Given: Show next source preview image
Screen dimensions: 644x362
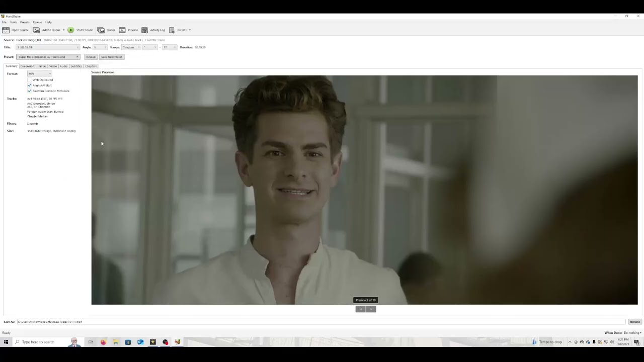Looking at the screenshot, I should tap(371, 309).
